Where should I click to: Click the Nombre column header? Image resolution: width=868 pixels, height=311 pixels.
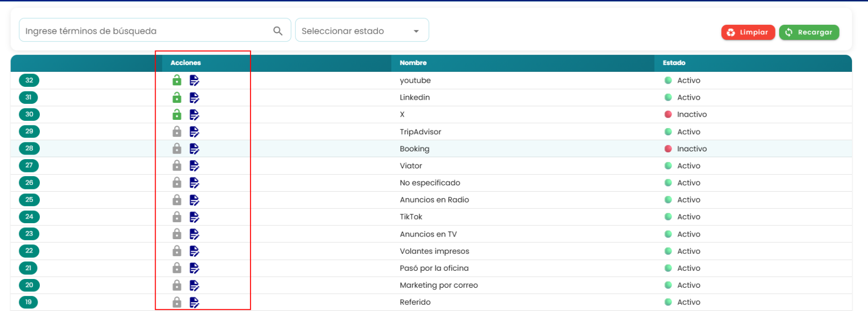pyautogui.click(x=413, y=63)
